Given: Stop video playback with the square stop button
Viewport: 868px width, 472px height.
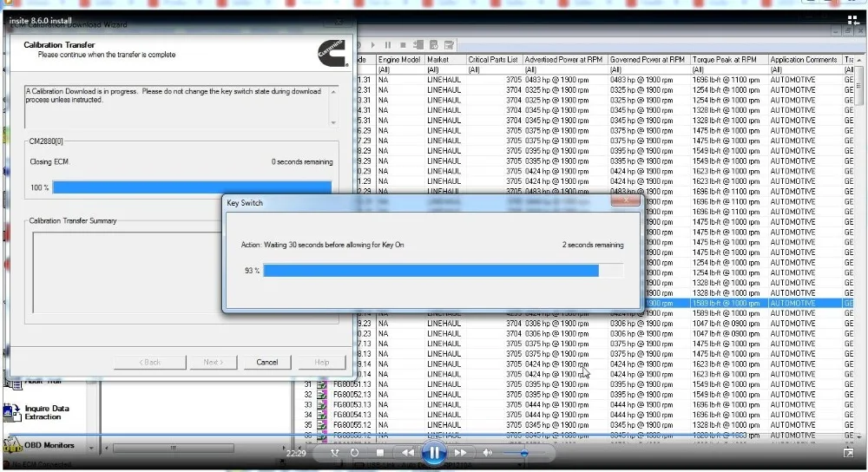Looking at the screenshot, I should (380, 453).
